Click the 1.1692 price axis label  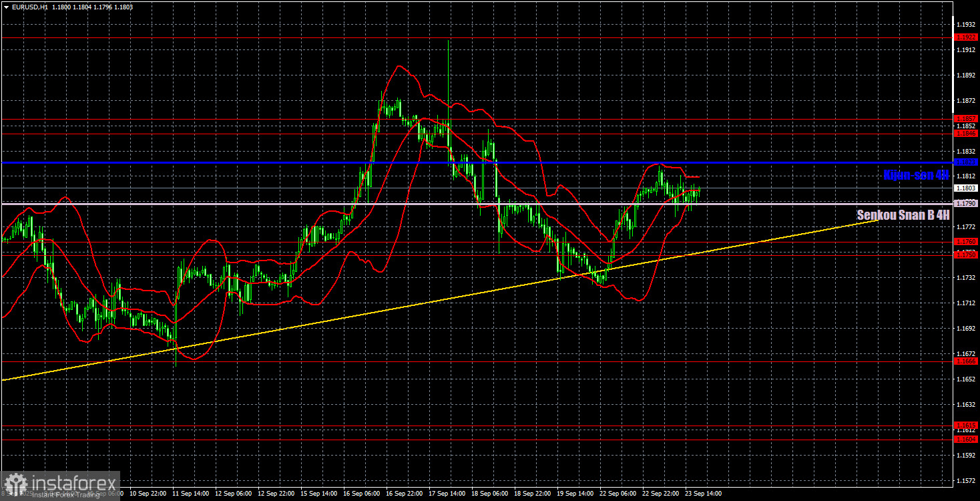pyautogui.click(x=966, y=329)
